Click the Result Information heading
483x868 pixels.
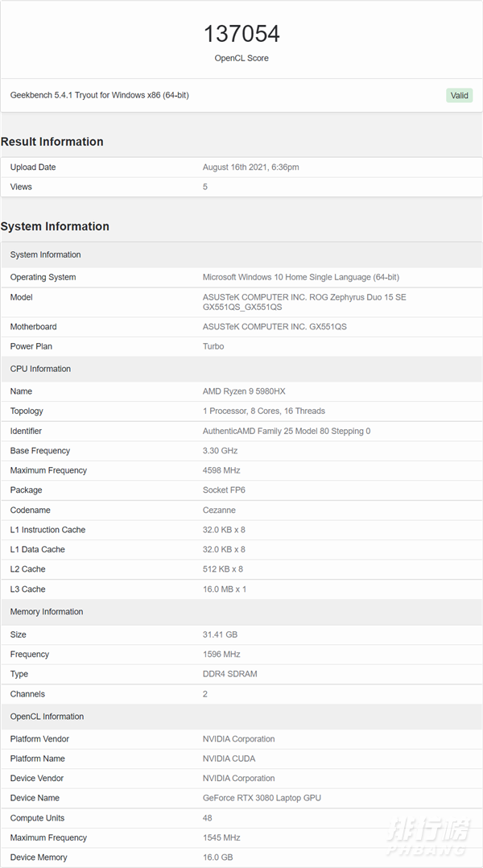click(52, 142)
